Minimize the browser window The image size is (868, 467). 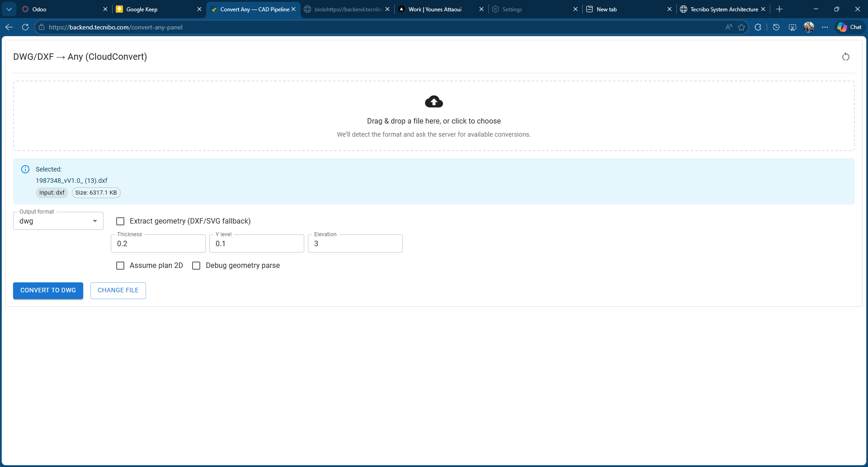[x=816, y=9]
